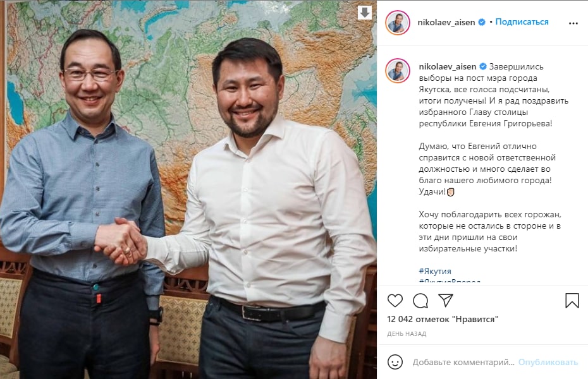Image resolution: width=588 pixels, height=379 pixels.
Task: Click caption avatar next to post text
Action: tap(398, 70)
